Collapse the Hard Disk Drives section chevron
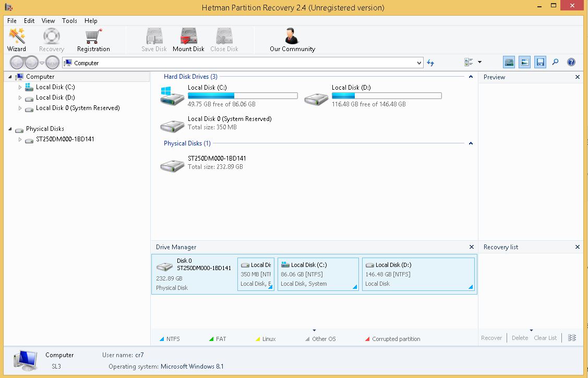 click(470, 77)
